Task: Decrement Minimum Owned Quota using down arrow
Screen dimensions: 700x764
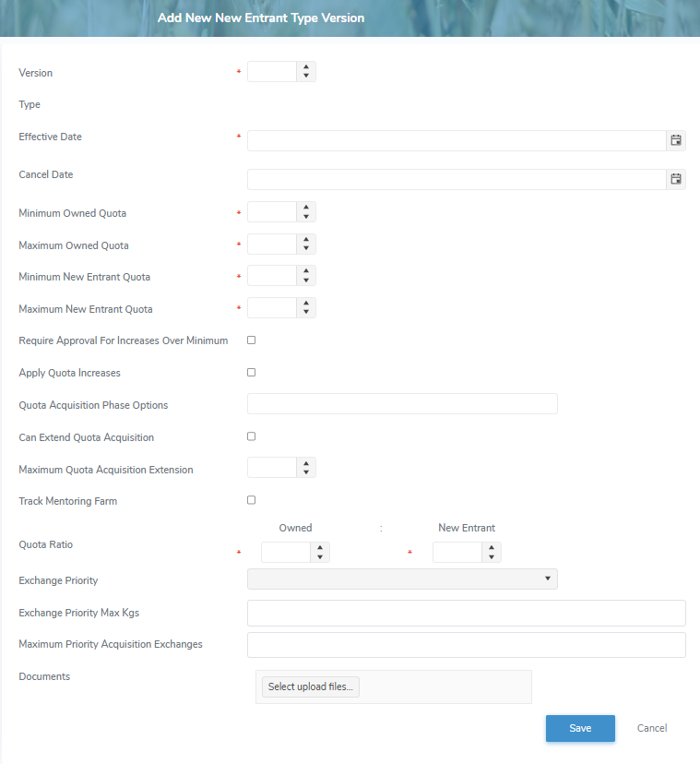Action: click(x=308, y=216)
